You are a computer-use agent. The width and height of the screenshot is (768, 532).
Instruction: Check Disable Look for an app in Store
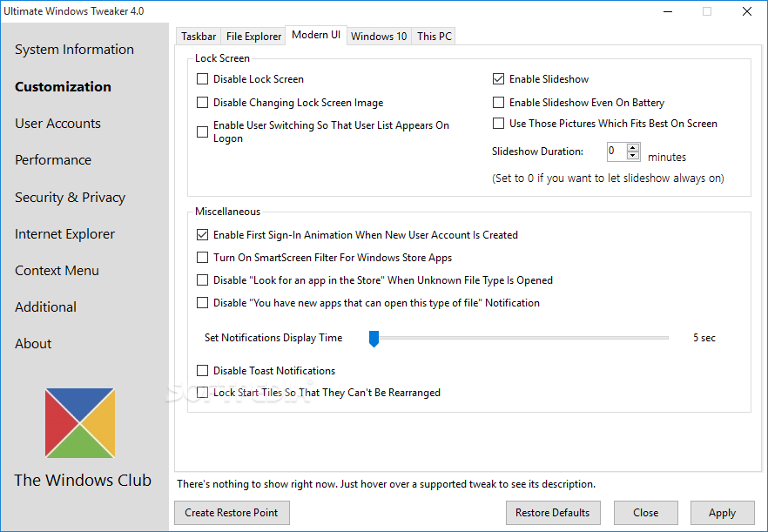(x=202, y=280)
